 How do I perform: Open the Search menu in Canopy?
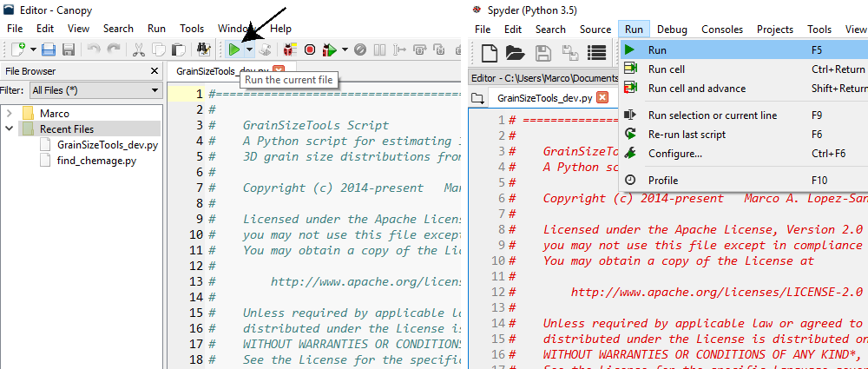coord(118,29)
